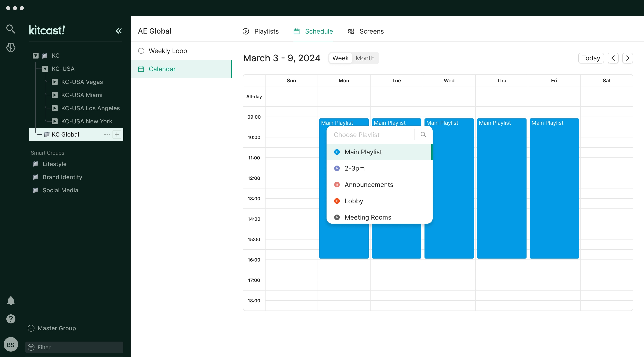Screen dimensions: 644x357
Task: Open the brain AI icon in sidebar
Action: coord(11,47)
